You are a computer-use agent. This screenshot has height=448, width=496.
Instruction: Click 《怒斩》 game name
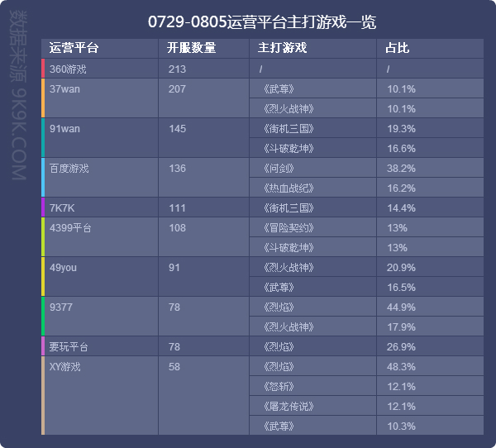[x=279, y=387]
